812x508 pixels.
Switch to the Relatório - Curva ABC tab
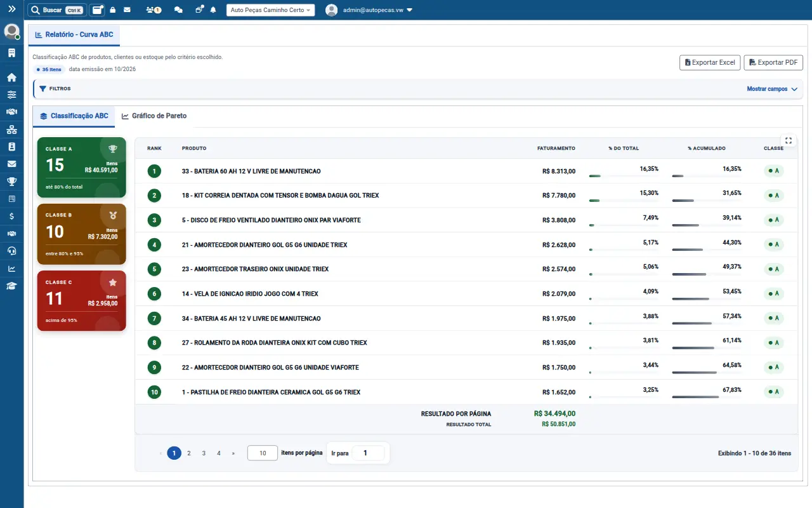(74, 34)
